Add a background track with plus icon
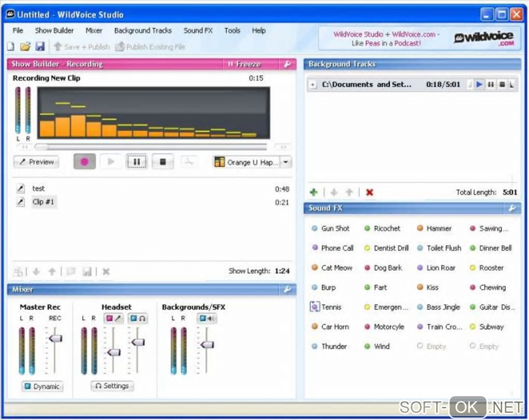This screenshot has width=529, height=420. 314,192
